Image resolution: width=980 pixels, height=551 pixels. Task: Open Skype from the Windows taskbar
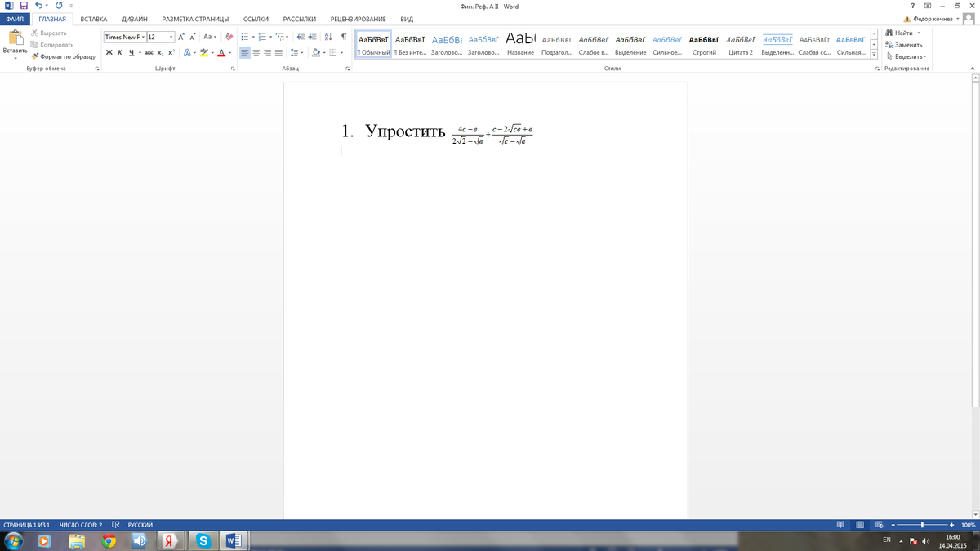[x=201, y=540]
